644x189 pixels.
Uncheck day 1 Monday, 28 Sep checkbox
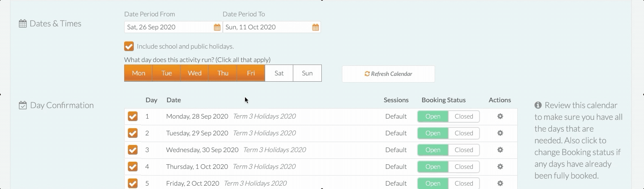point(133,117)
